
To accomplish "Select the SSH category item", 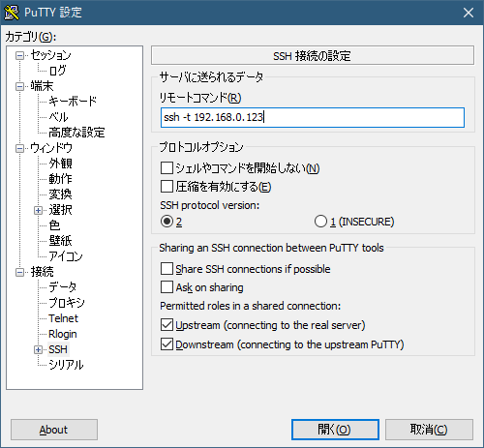I will tap(58, 349).
